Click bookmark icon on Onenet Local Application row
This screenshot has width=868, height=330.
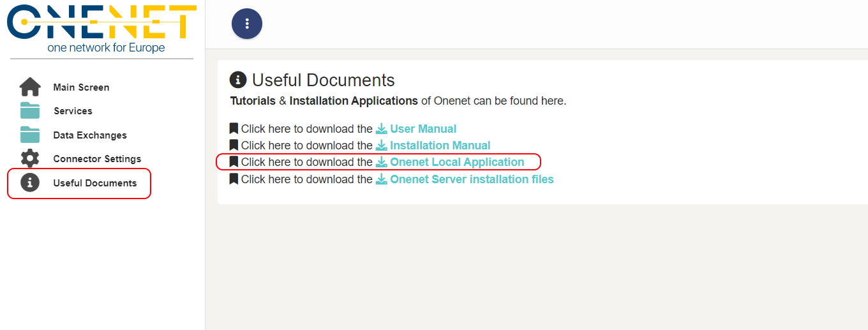click(x=234, y=161)
